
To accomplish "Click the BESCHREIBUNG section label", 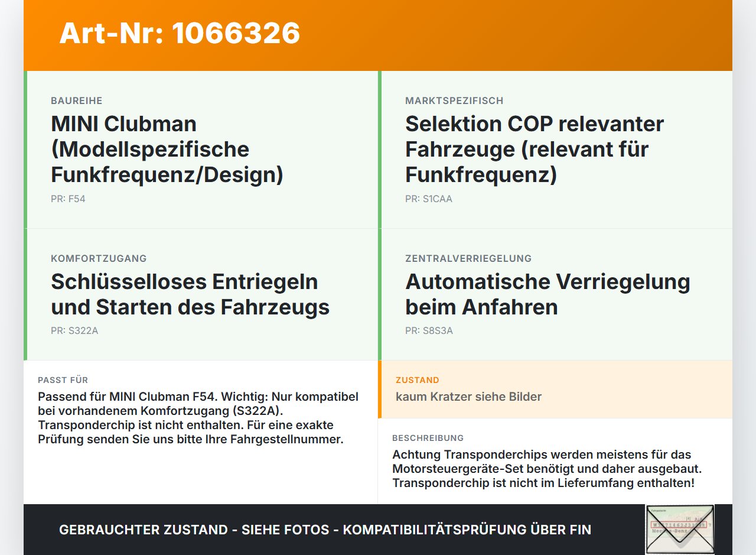I will point(428,438).
